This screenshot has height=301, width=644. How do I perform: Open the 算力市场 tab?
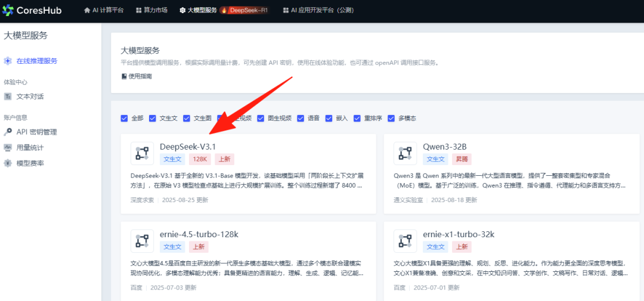(x=151, y=10)
